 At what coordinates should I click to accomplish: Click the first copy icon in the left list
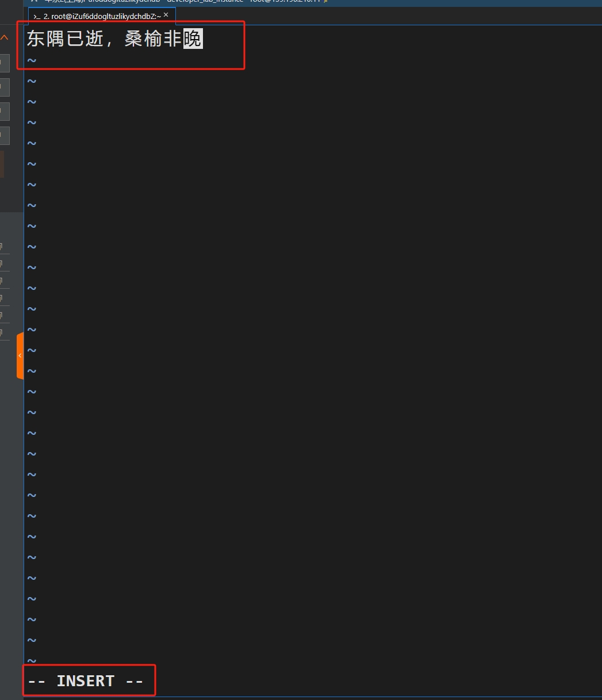pyautogui.click(x=2, y=247)
